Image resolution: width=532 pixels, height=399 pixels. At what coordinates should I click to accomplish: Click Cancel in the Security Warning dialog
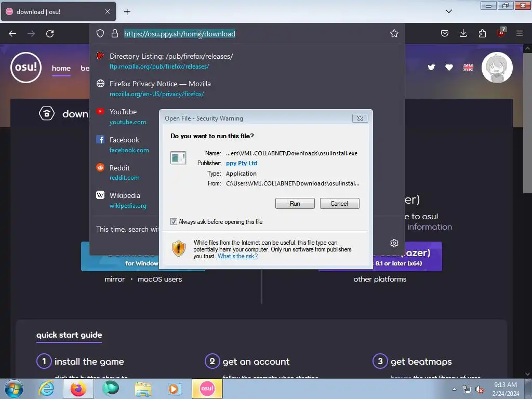(x=339, y=204)
